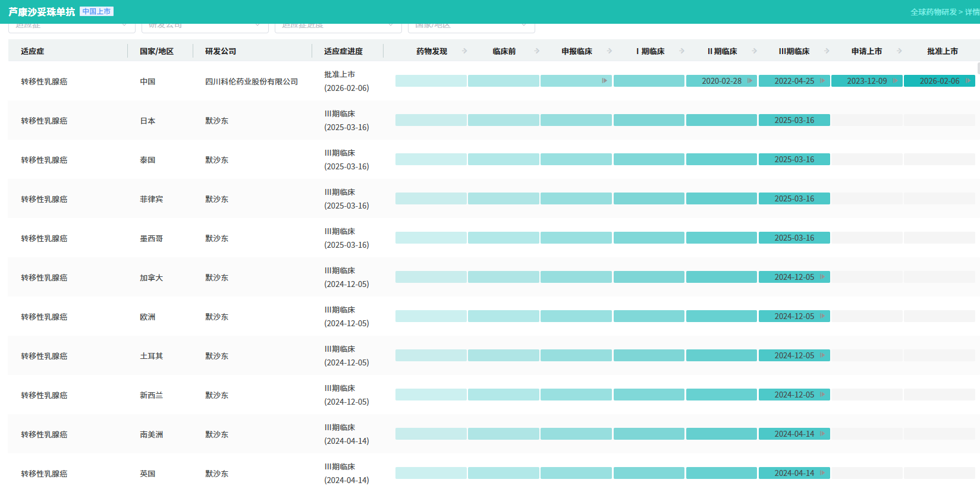Image resolution: width=980 pixels, height=492 pixels.
Task: Open detail icon in 土耳其 row's III期临床 bar
Action: click(x=822, y=355)
